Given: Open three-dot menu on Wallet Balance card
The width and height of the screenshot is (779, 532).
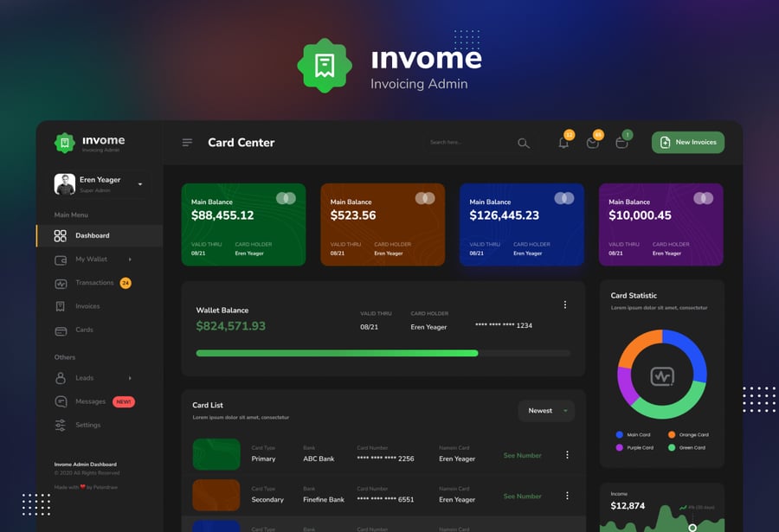Looking at the screenshot, I should (565, 304).
